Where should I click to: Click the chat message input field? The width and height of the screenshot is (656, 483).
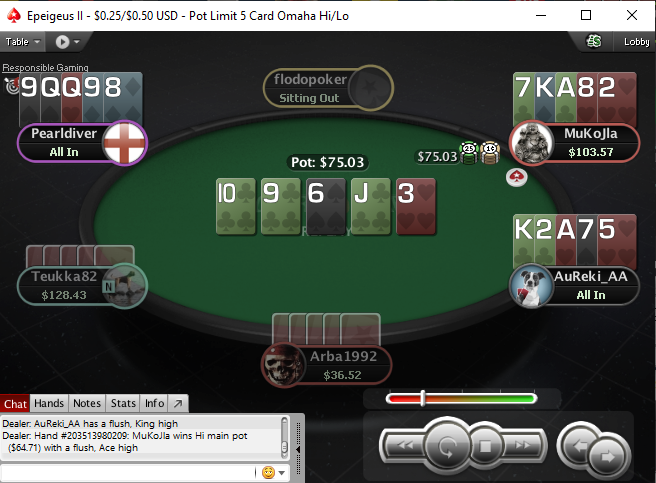[129, 473]
